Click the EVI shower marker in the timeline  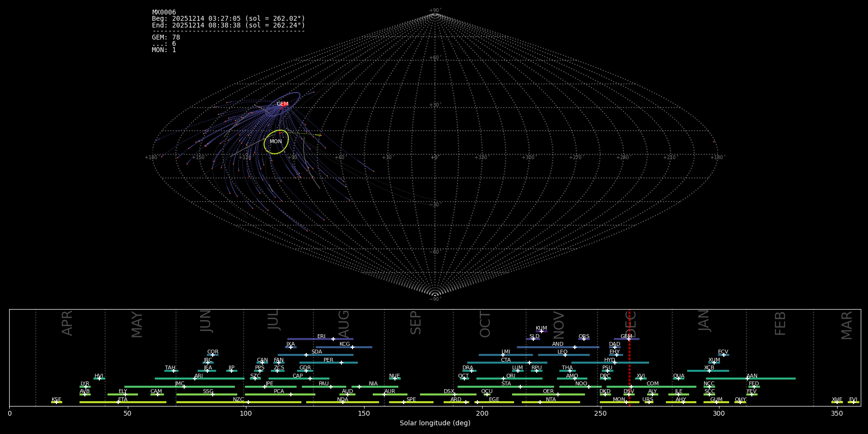click(x=853, y=402)
